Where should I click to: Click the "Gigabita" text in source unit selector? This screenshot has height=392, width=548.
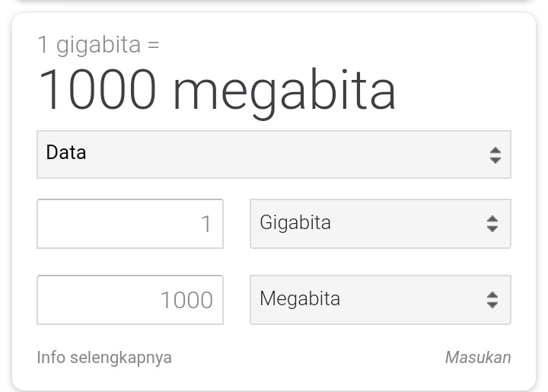coord(295,223)
